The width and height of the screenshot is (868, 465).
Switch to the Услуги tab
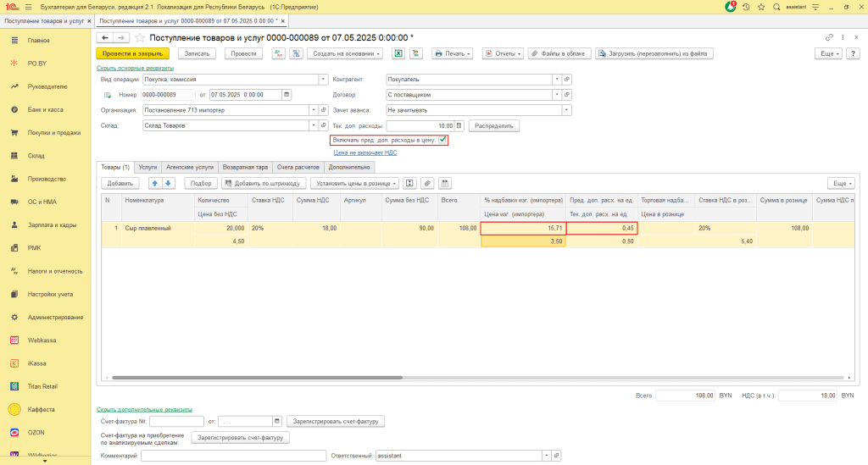point(147,167)
